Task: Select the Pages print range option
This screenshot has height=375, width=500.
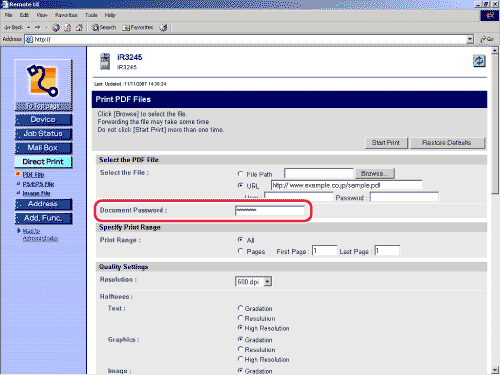Action: click(x=240, y=251)
